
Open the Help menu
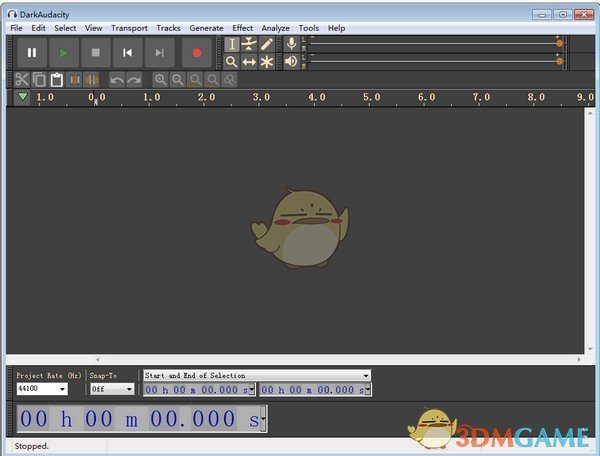point(336,28)
